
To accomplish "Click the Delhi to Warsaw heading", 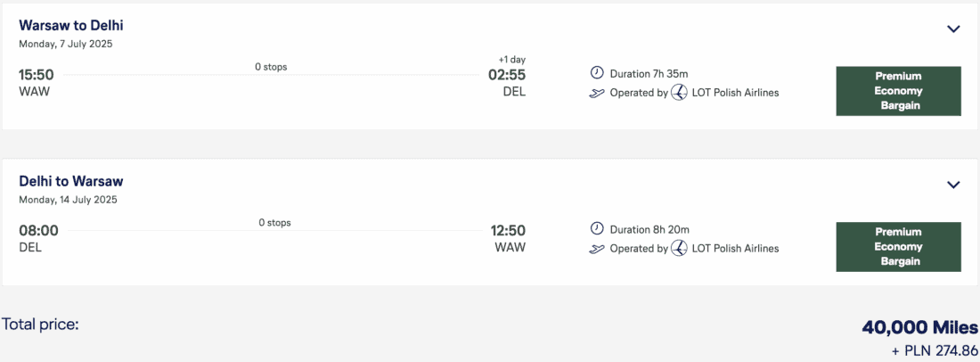I will click(71, 181).
